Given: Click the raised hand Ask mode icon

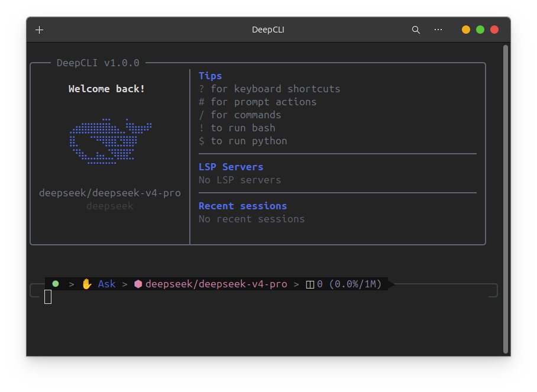Looking at the screenshot, I should click(x=87, y=284).
